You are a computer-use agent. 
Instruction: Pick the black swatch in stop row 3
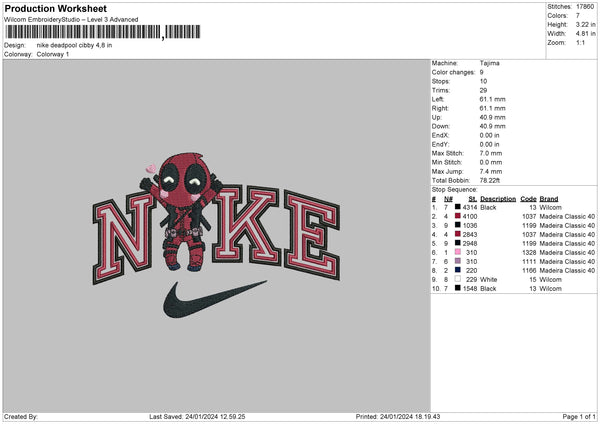pos(457,225)
